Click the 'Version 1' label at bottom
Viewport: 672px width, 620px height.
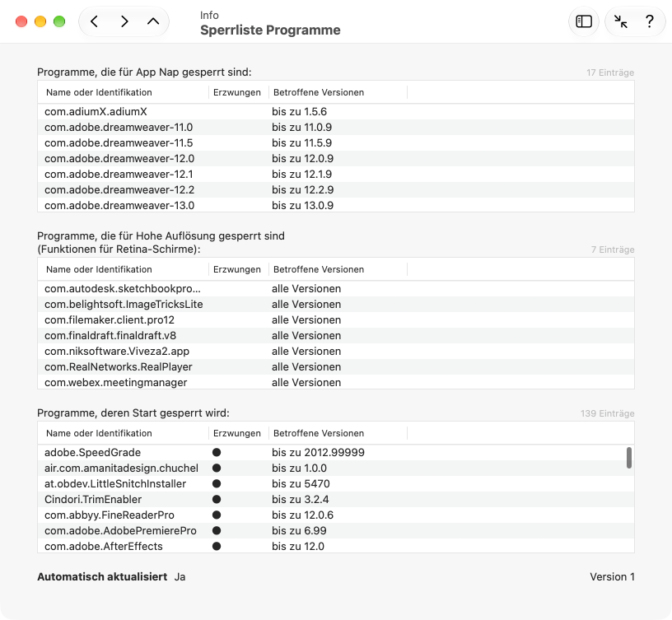point(612,576)
